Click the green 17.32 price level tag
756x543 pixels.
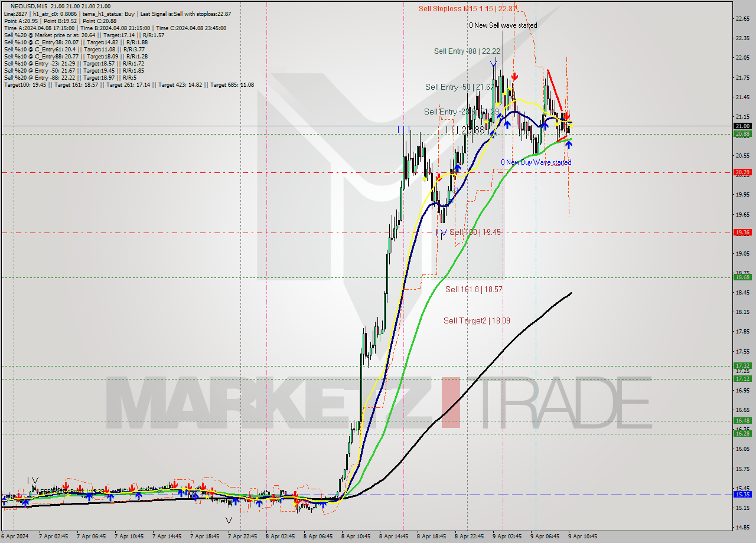742,366
